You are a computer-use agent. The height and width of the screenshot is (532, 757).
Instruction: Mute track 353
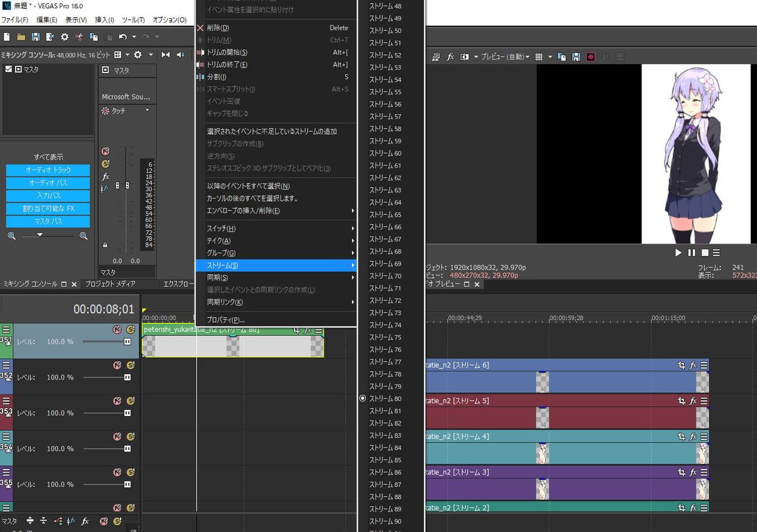[x=117, y=401]
